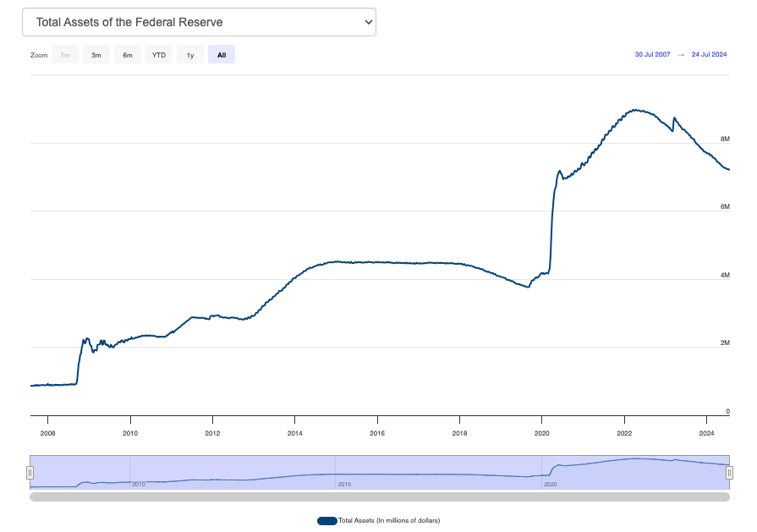
Task: Switch zoom to 6m
Action: point(128,55)
